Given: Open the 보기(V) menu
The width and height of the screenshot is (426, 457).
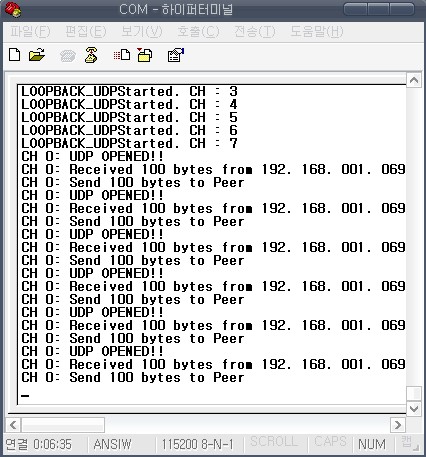Looking at the screenshot, I should (142, 32).
